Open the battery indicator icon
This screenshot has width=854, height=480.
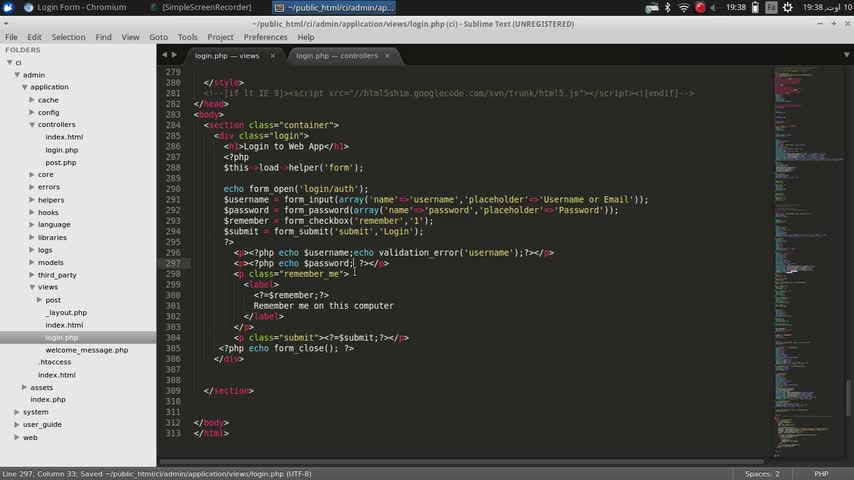pos(755,7)
